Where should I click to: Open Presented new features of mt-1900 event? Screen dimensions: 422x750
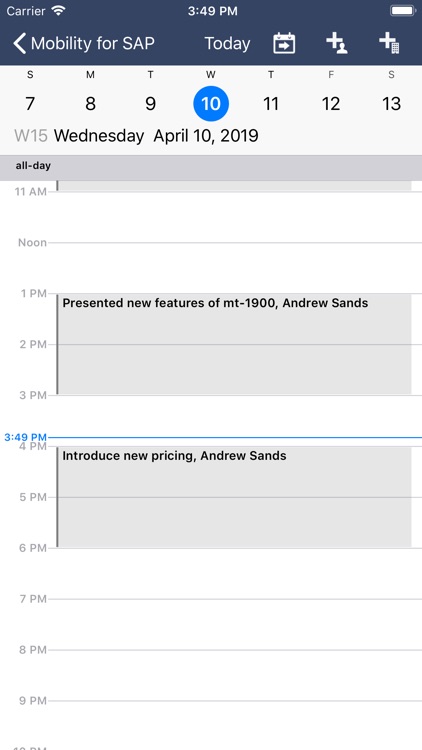click(234, 344)
